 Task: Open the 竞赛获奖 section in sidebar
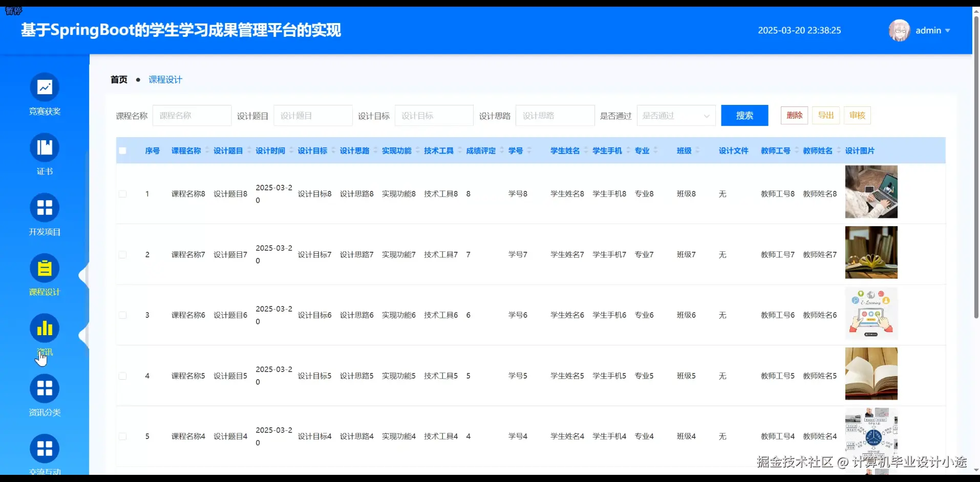tap(45, 95)
